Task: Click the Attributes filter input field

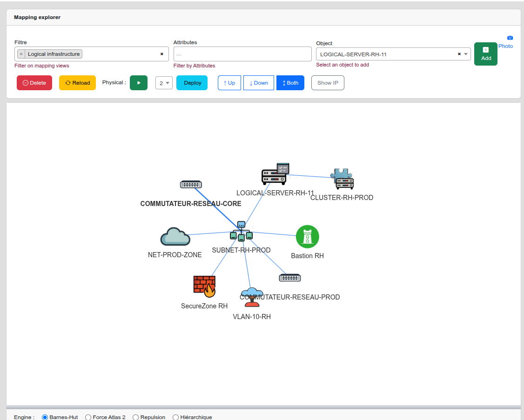Action: tap(242, 54)
